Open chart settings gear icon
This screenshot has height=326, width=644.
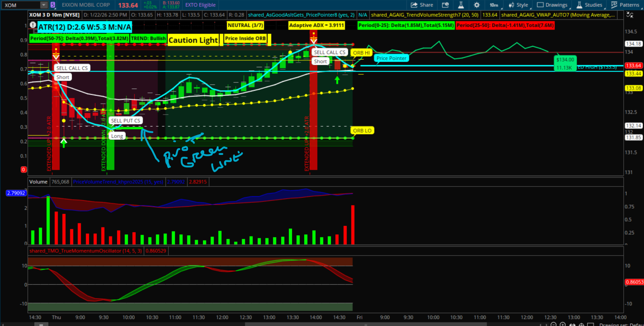point(477,5)
